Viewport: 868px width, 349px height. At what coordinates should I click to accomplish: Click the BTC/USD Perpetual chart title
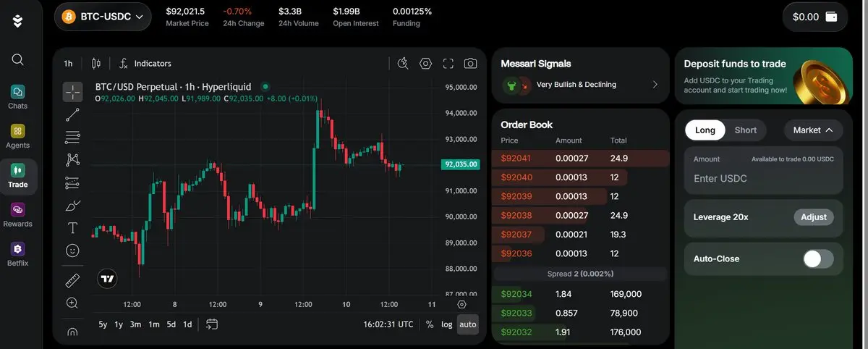pyautogui.click(x=173, y=86)
